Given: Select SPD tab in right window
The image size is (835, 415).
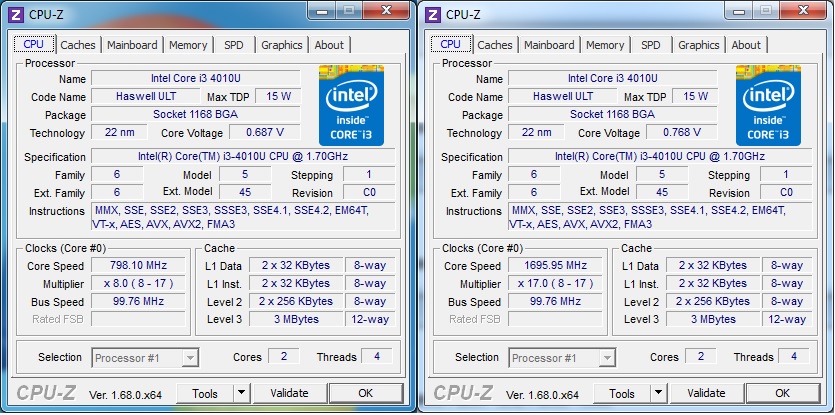Looking at the screenshot, I should click(651, 45).
